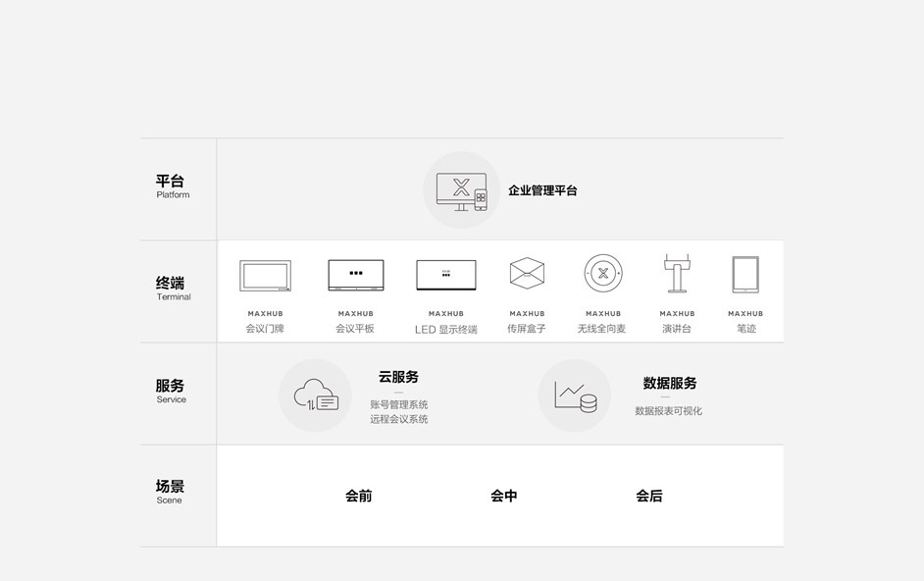Image resolution: width=924 pixels, height=581 pixels.
Task: Select the 会议门牌 door sign device icon
Action: 265,276
